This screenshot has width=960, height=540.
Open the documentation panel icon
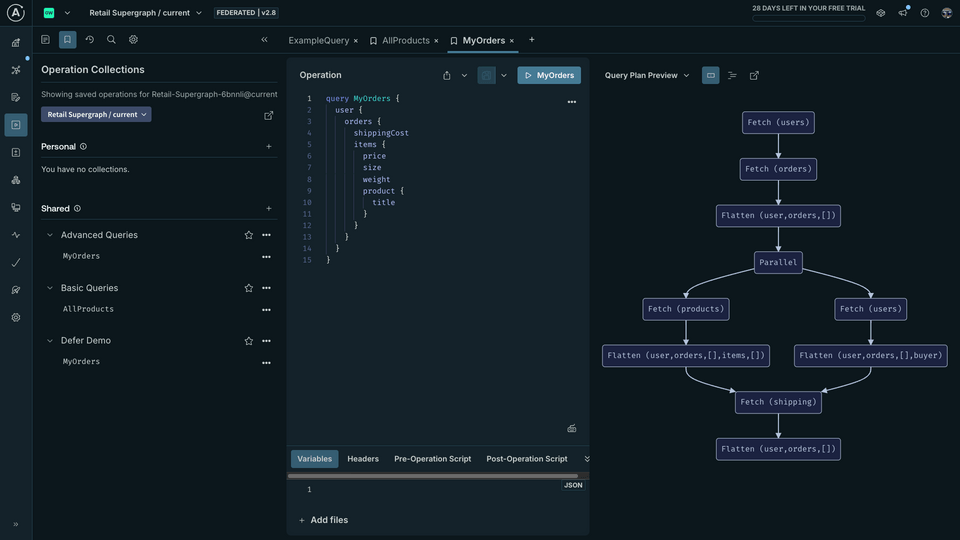coord(45,39)
